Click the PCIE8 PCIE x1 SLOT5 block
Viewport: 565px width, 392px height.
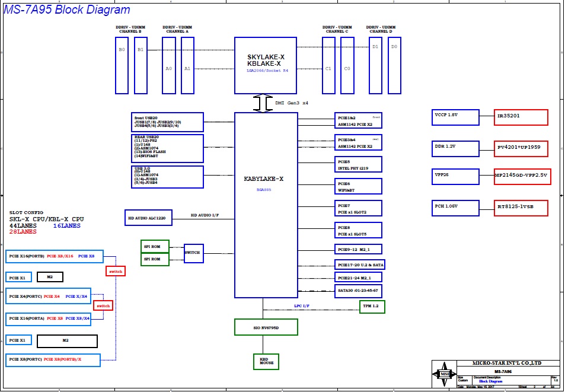[358, 231]
